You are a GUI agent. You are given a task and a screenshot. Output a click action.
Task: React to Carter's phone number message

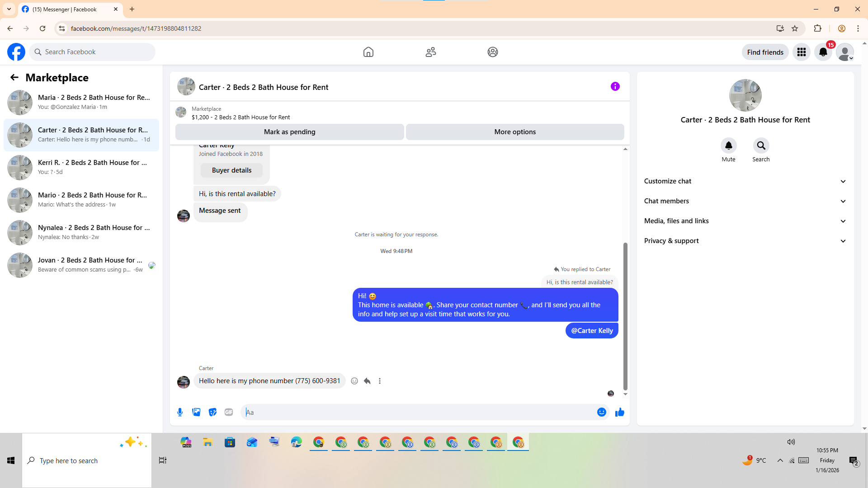pyautogui.click(x=354, y=381)
